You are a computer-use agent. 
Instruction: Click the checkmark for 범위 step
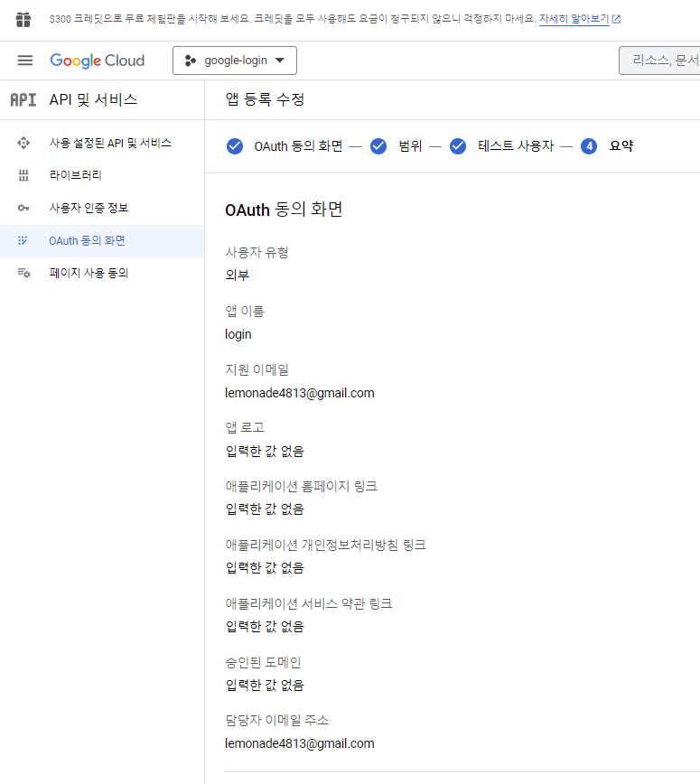point(378,146)
